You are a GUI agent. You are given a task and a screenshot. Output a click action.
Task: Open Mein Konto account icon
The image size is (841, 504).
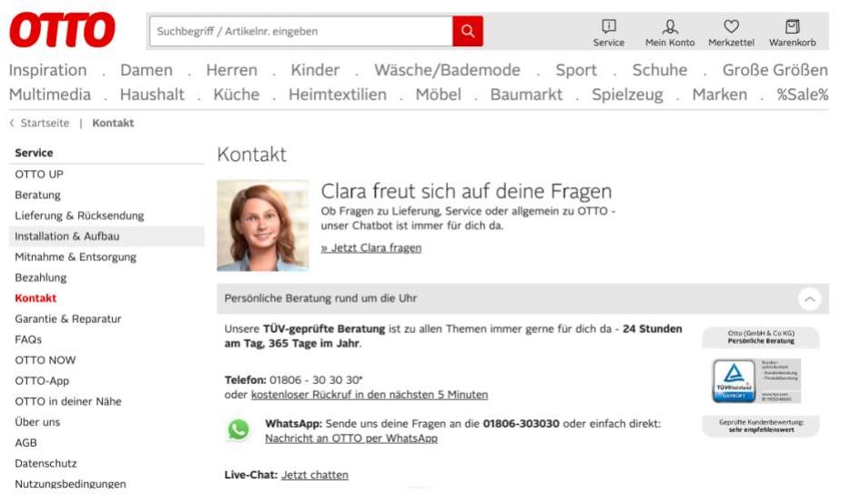coord(670,34)
